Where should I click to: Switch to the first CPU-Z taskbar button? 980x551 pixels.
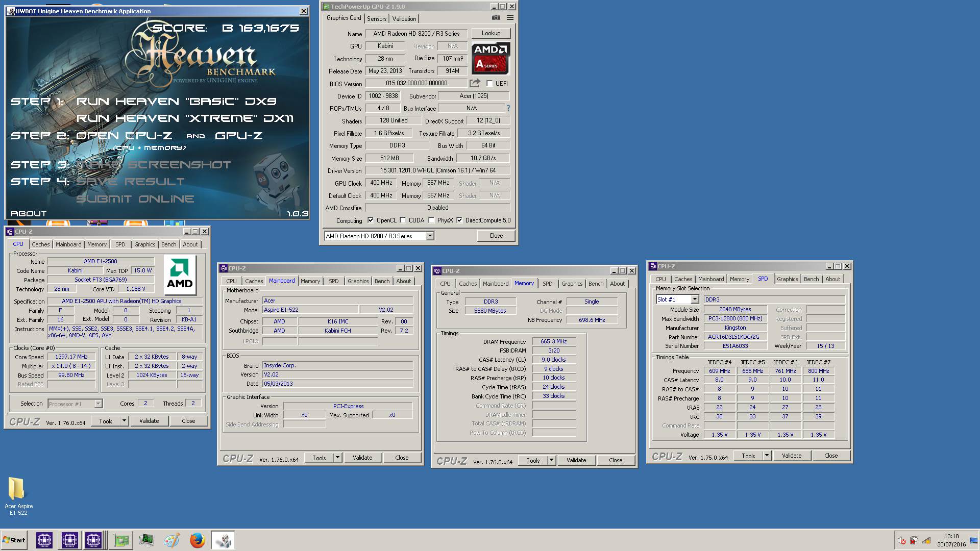click(44, 540)
